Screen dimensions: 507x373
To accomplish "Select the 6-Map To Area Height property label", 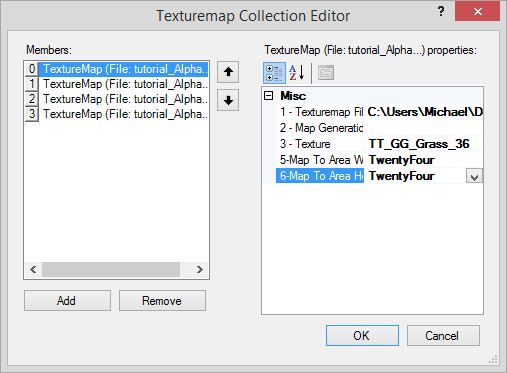I will coord(321,176).
